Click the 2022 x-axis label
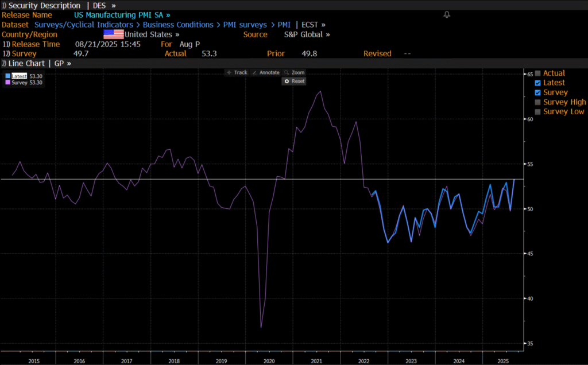This screenshot has width=588, height=365. pos(363,361)
